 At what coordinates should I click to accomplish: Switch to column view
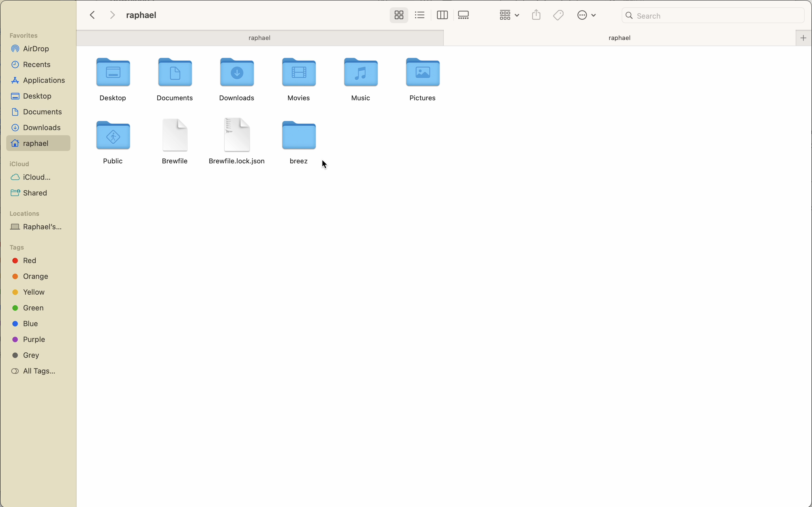(x=442, y=15)
